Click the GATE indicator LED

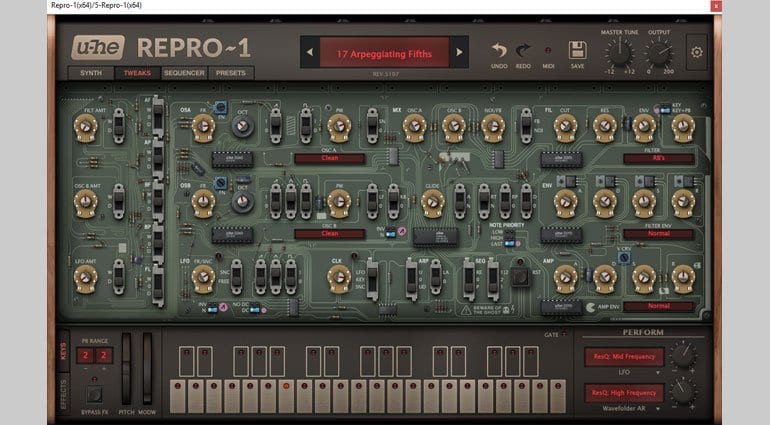[564, 334]
